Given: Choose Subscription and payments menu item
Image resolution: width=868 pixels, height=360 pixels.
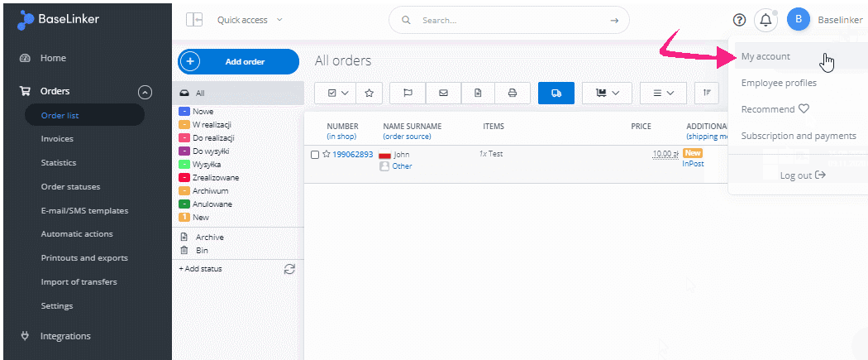Looking at the screenshot, I should (799, 136).
